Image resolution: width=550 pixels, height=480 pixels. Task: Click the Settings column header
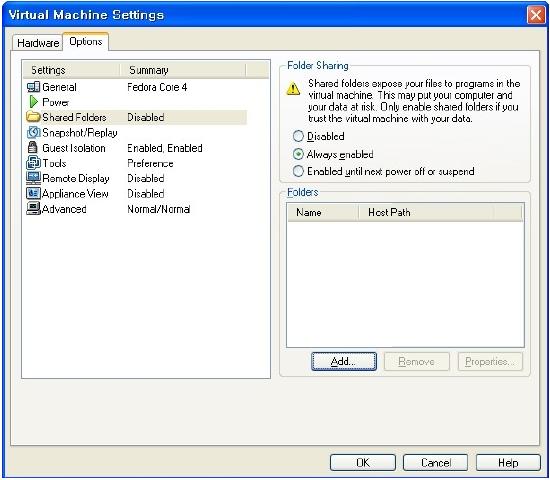pos(72,70)
